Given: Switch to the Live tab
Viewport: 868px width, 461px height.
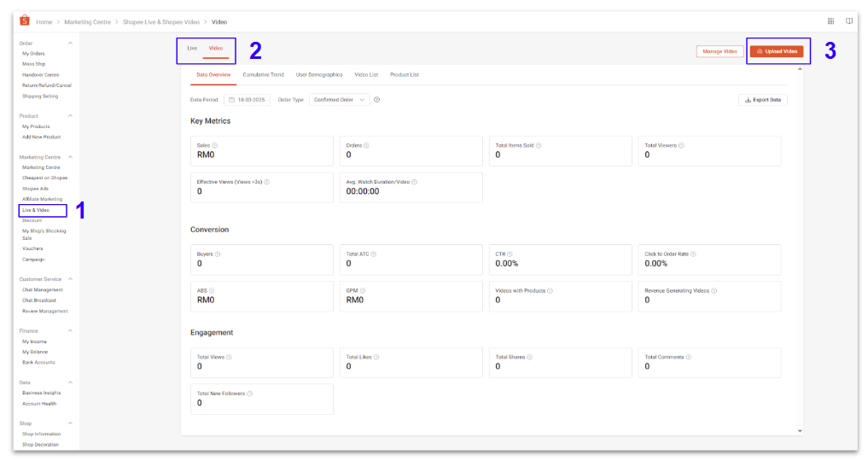Looking at the screenshot, I should pyautogui.click(x=192, y=48).
